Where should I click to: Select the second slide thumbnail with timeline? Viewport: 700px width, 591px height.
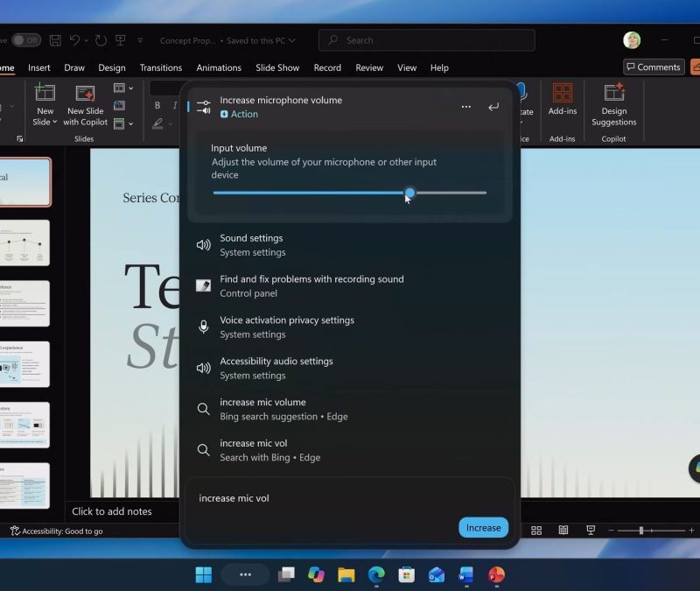(24, 243)
